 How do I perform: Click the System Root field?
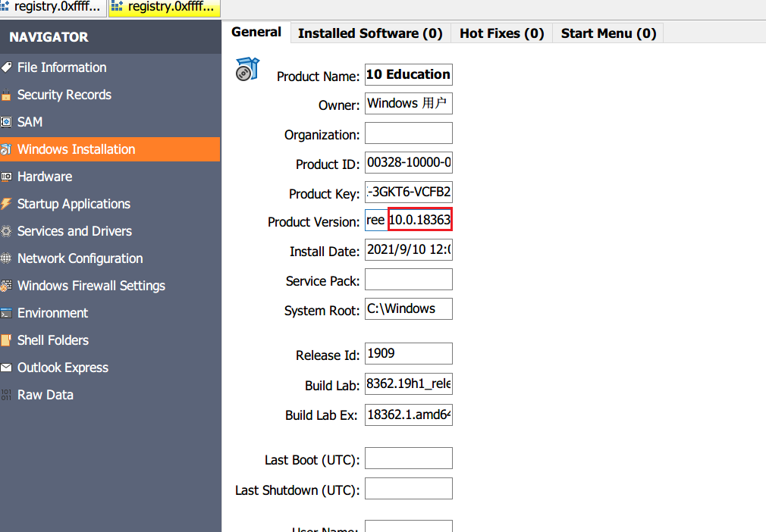(x=408, y=309)
